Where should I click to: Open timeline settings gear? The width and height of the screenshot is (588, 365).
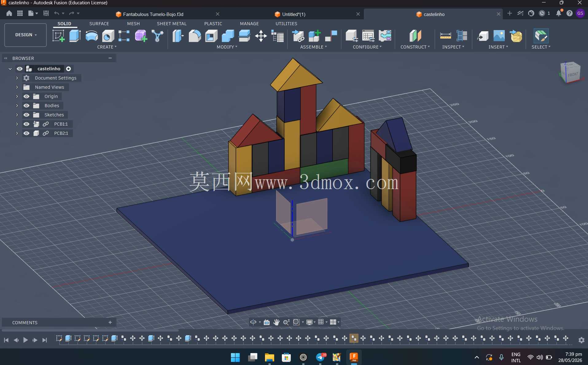(x=581, y=340)
